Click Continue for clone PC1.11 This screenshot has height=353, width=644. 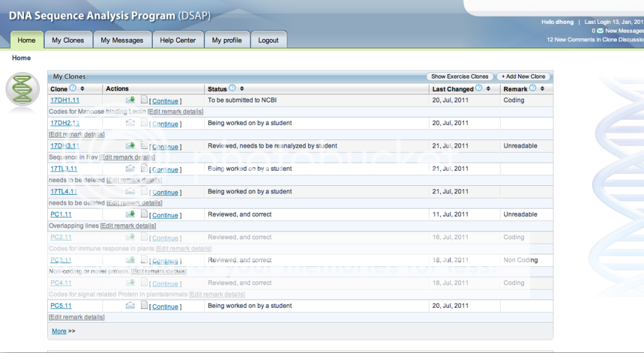pos(165,215)
